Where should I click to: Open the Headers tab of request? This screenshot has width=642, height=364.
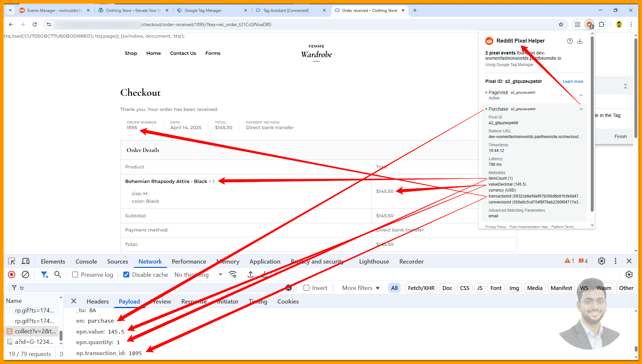98,301
